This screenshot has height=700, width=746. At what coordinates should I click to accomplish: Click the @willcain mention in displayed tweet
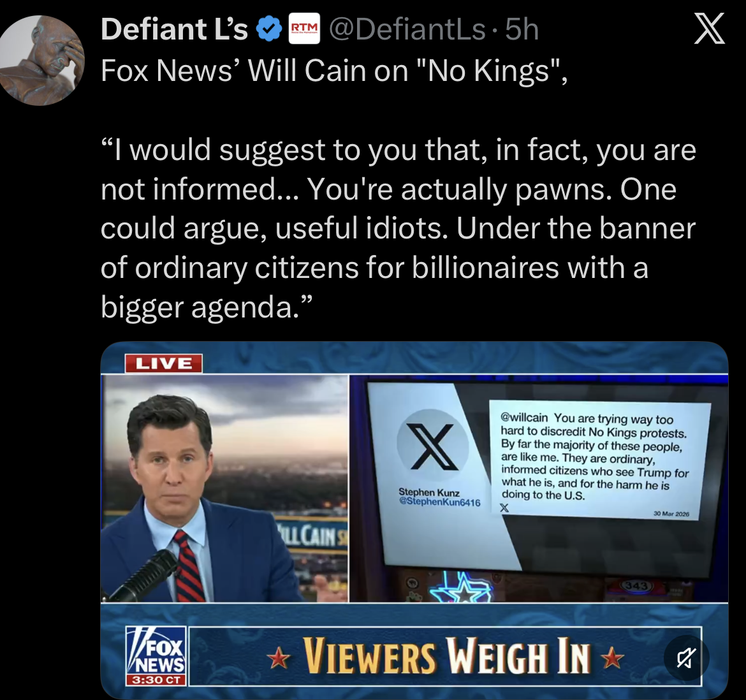point(524,418)
